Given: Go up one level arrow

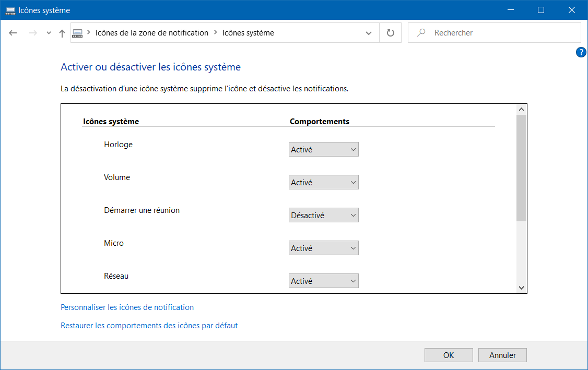Looking at the screenshot, I should pos(62,33).
